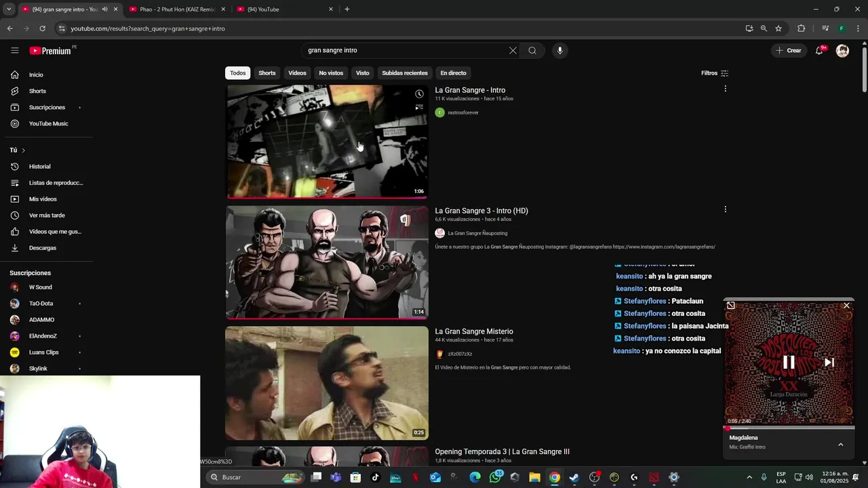Open rastrosforever channel link

pos(463,113)
